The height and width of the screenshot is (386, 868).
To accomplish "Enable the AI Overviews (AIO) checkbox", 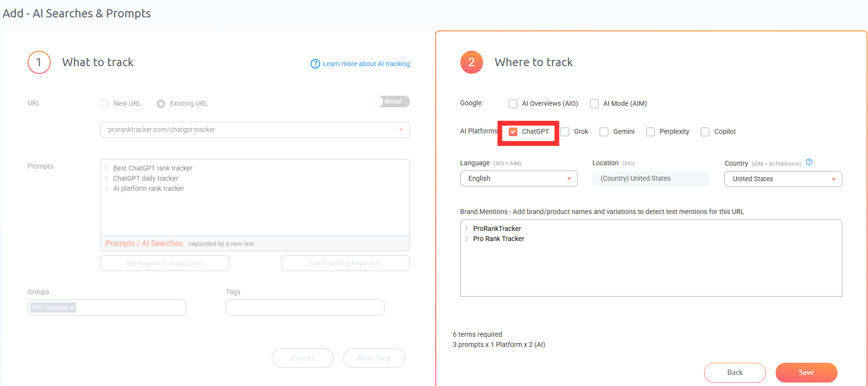I will (513, 104).
